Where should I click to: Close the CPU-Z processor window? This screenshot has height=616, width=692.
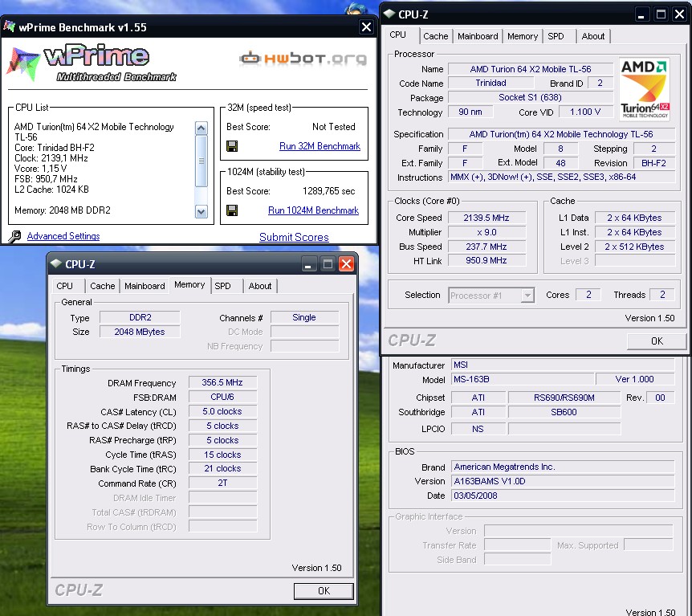680,14
